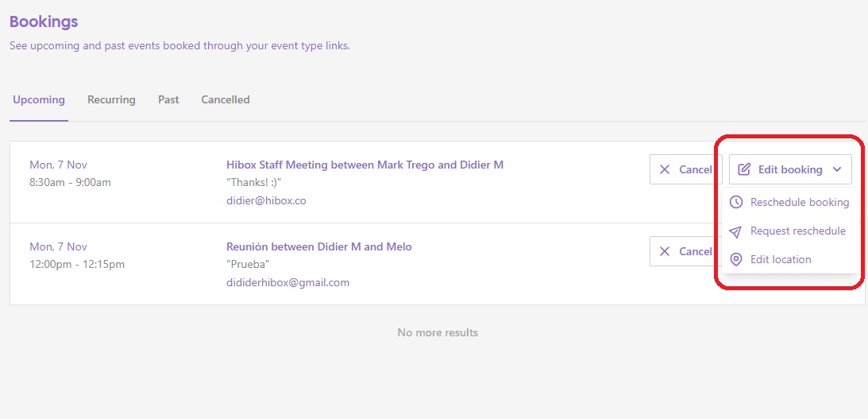The image size is (868, 419).
Task: Click the X icon on the Hibox meeting's Cancel button
Action: [665, 169]
